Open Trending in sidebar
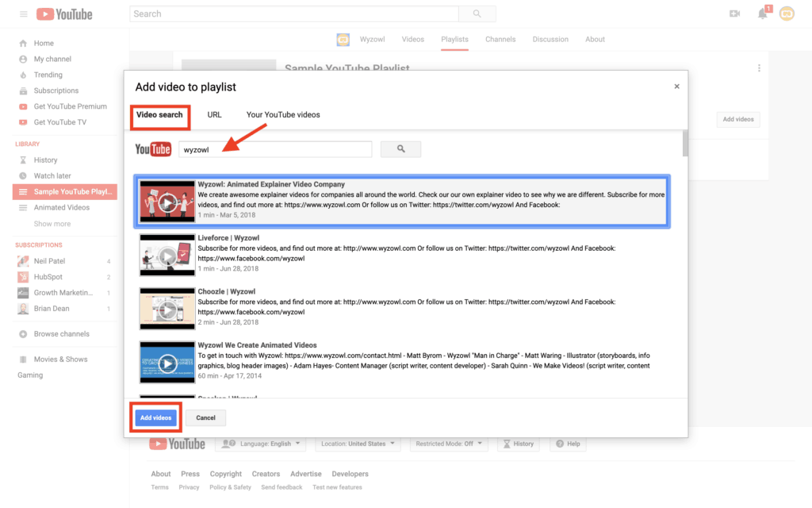The width and height of the screenshot is (812, 508). click(x=48, y=75)
